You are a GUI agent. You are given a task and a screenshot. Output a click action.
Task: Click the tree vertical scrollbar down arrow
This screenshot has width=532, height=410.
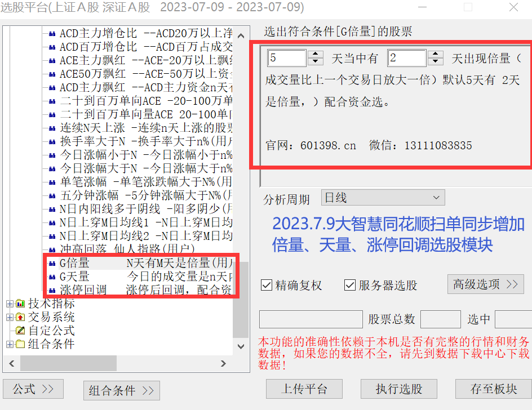click(x=241, y=346)
